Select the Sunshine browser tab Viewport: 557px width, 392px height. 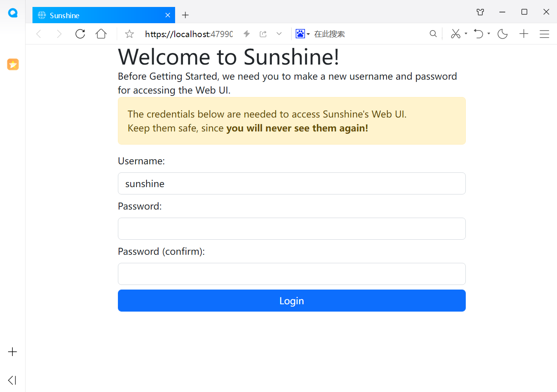[104, 15]
